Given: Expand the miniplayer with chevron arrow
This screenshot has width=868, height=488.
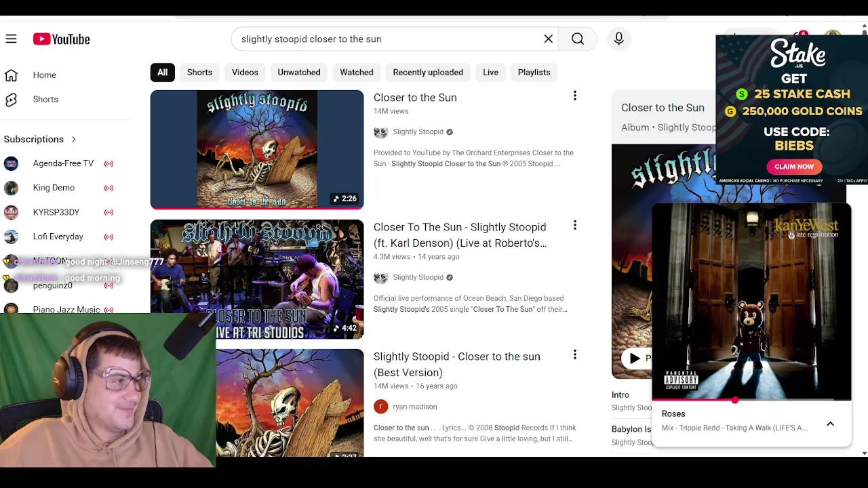Looking at the screenshot, I should [830, 424].
